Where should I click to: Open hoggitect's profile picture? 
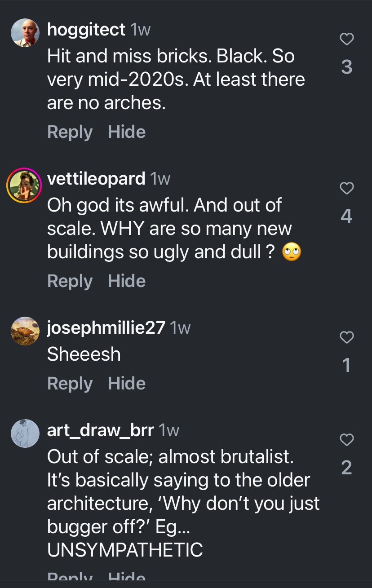[x=25, y=33]
